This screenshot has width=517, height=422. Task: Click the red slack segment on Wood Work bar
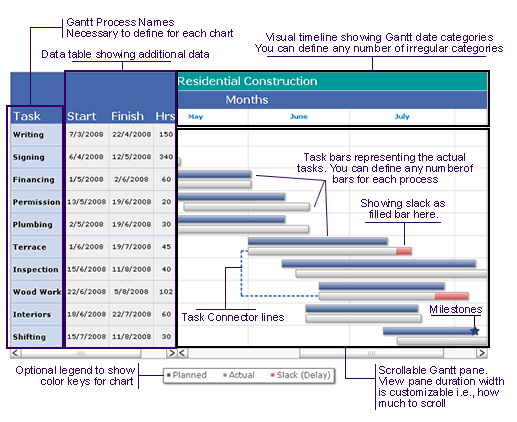tap(451, 296)
